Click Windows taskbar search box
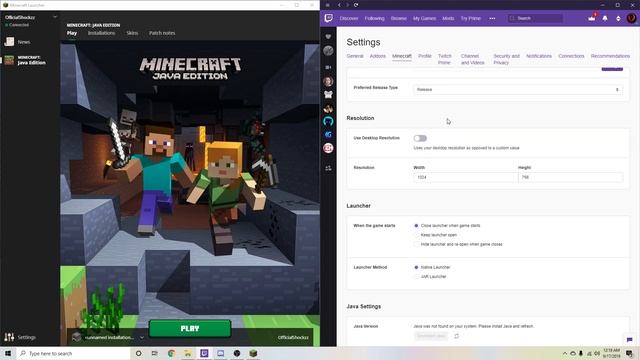 point(73,353)
